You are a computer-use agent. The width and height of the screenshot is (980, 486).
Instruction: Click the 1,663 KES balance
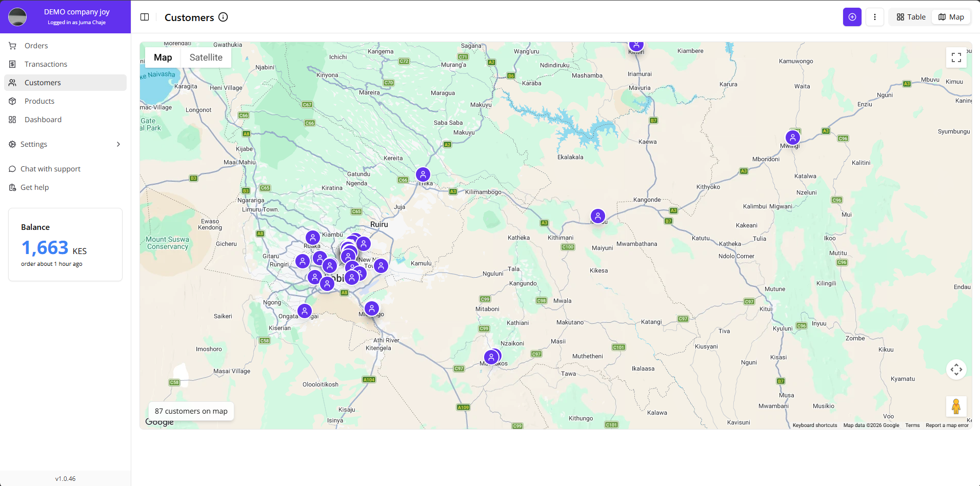[54, 248]
